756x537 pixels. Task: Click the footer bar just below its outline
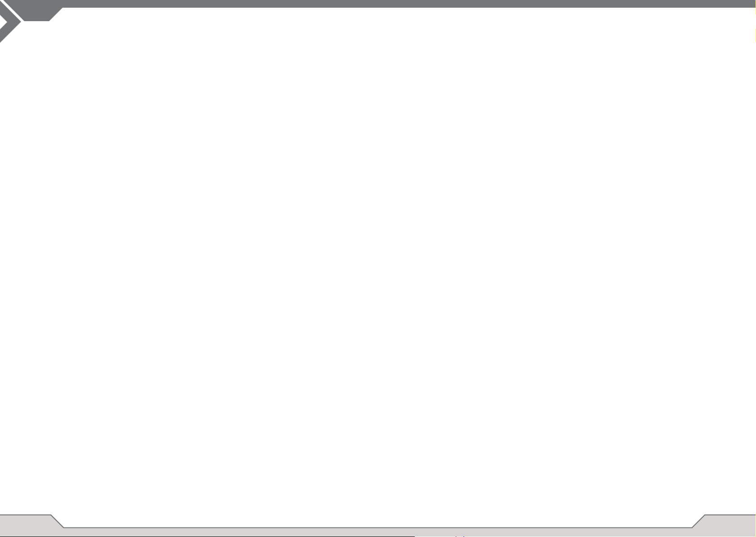point(378,530)
